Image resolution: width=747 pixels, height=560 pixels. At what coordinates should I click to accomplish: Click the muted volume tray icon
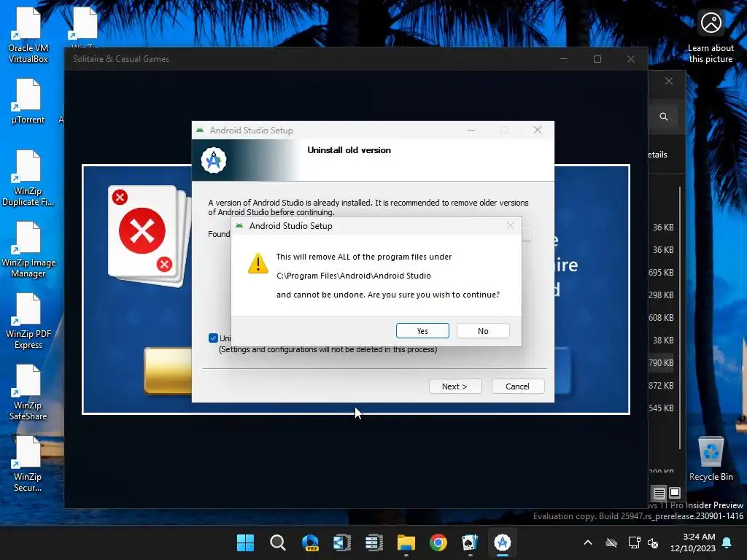(x=654, y=542)
